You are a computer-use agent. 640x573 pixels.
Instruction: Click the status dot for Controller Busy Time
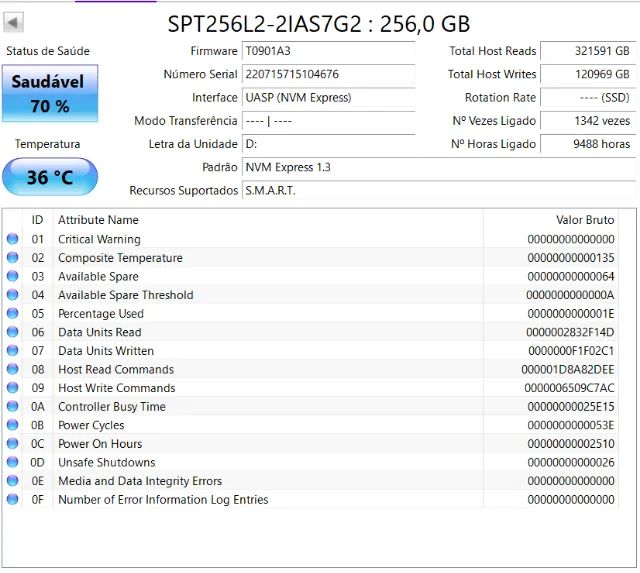(13, 406)
